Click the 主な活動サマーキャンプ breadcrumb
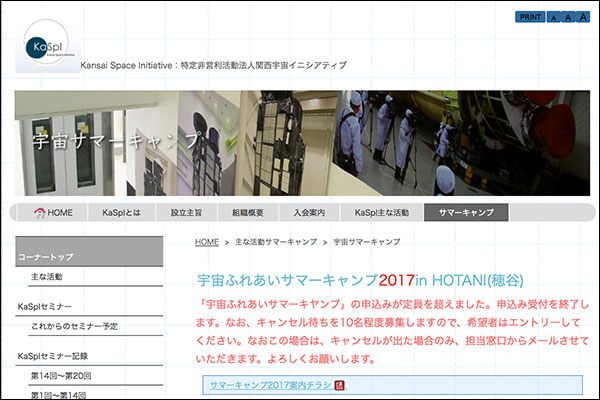This screenshot has height=400, width=600. coord(276,242)
